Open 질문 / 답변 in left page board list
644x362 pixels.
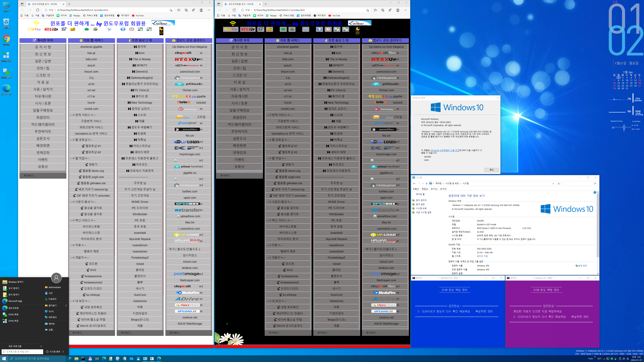(x=43, y=61)
